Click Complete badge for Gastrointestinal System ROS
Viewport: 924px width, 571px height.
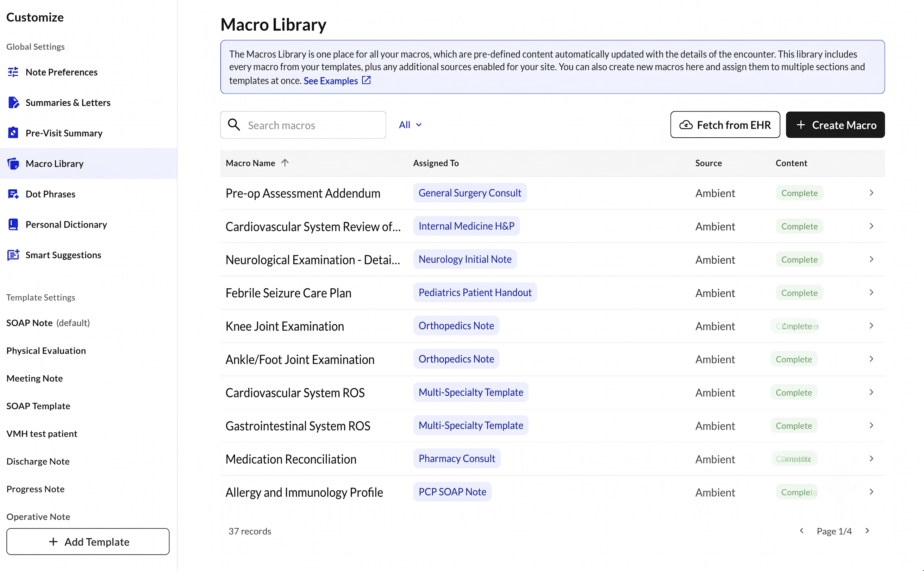click(x=794, y=426)
